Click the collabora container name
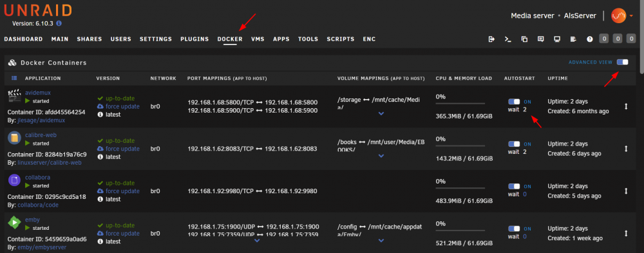 coord(37,177)
